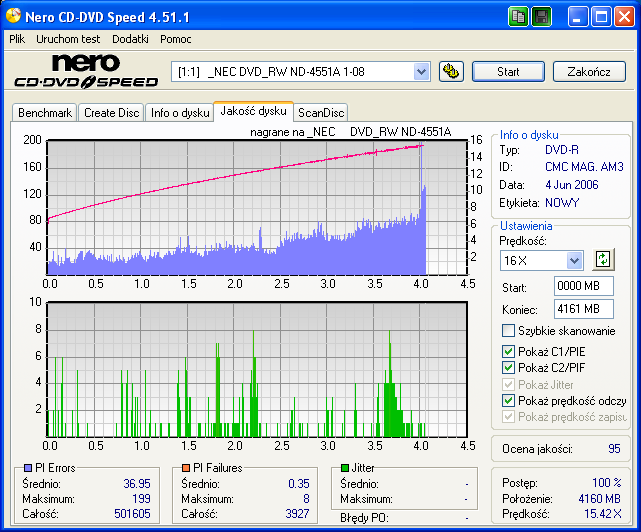641x532 pixels.
Task: Click the PI Errors average 36.95
Action: pos(137,484)
